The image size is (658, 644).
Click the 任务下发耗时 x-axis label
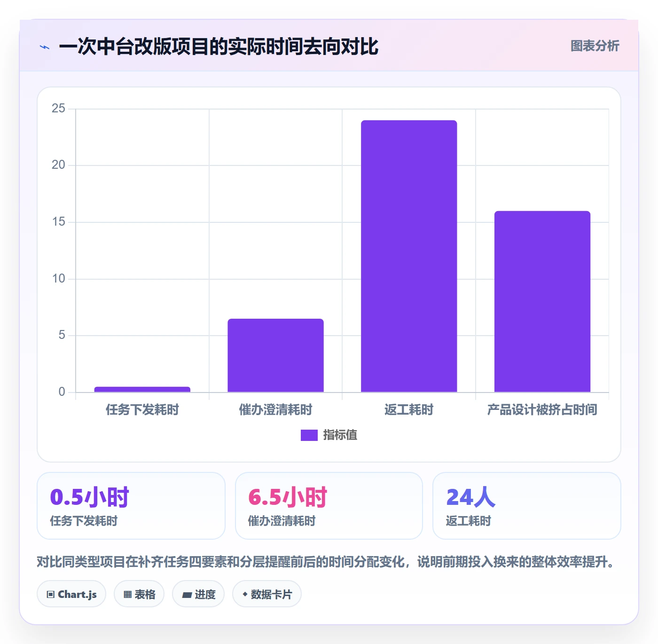(x=142, y=410)
